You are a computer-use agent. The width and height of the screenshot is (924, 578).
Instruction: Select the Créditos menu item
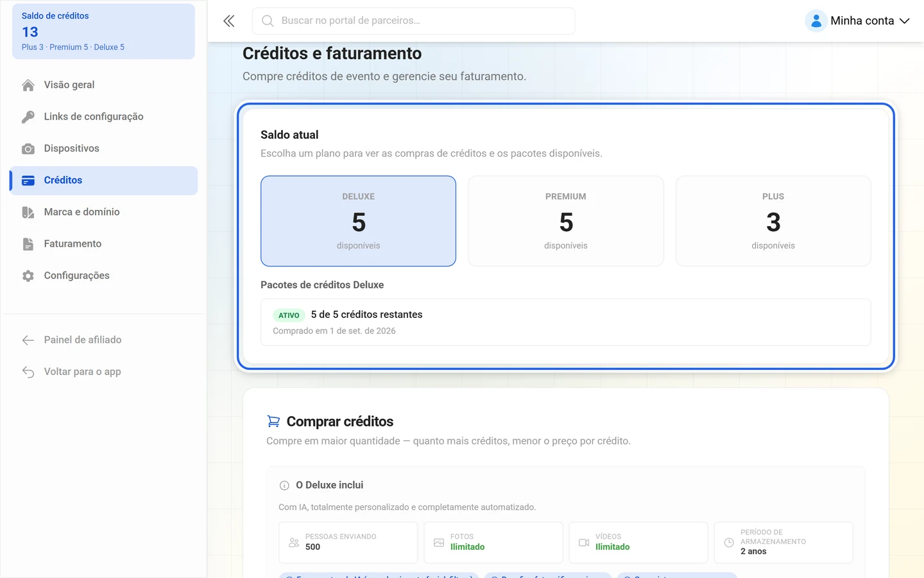click(103, 180)
